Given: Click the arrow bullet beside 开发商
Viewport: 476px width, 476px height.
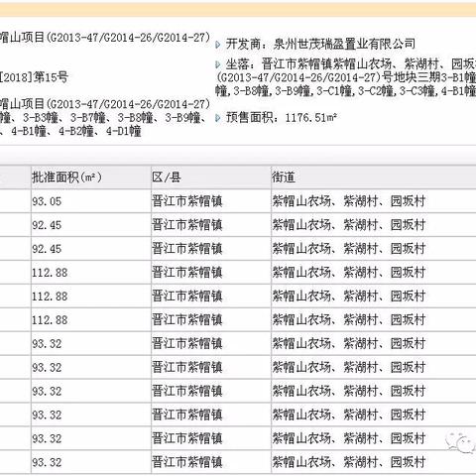Looking at the screenshot, I should 218,45.
